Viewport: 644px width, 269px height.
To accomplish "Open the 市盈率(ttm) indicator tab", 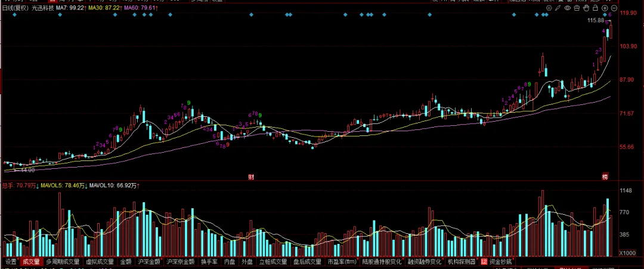I will coord(342,262).
